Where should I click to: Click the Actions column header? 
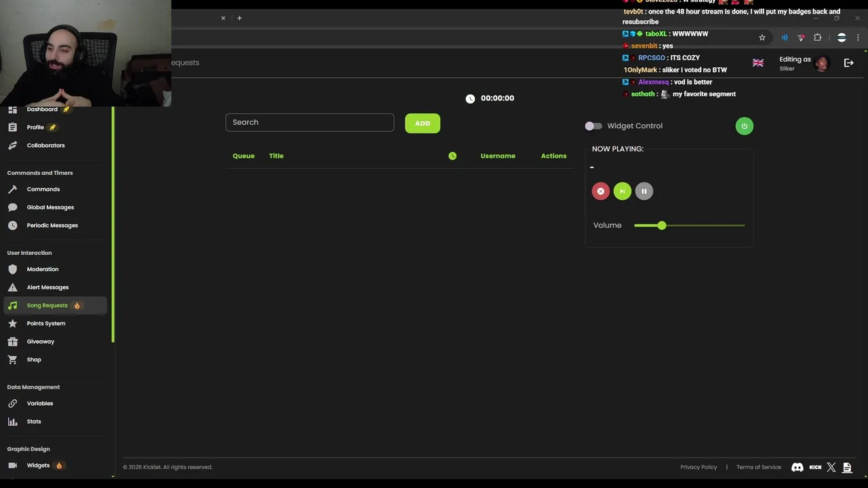[553, 156]
